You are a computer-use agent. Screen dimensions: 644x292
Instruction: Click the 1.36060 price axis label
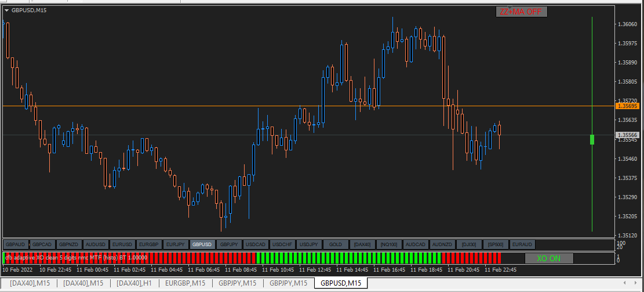627,24
